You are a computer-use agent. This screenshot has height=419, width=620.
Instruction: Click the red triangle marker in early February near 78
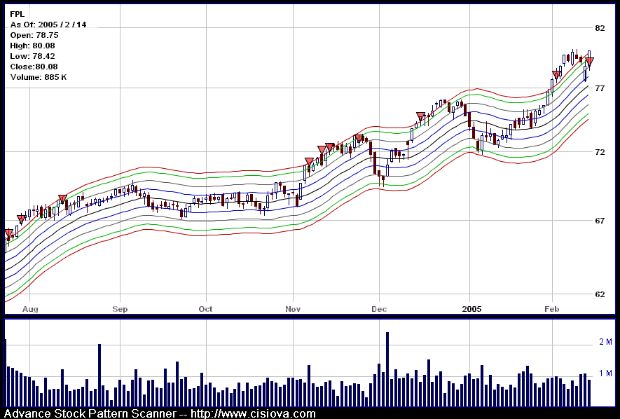tap(557, 75)
